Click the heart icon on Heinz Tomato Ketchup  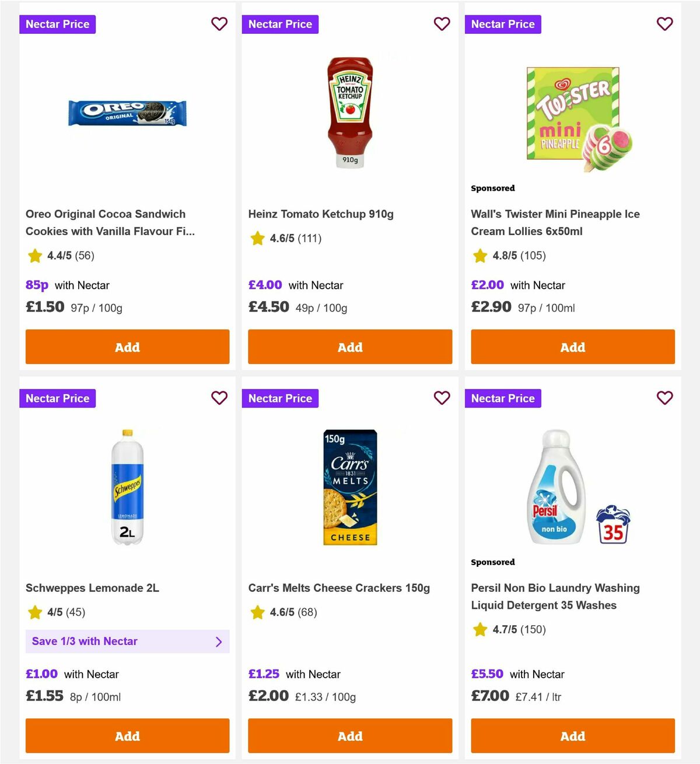pyautogui.click(x=442, y=24)
